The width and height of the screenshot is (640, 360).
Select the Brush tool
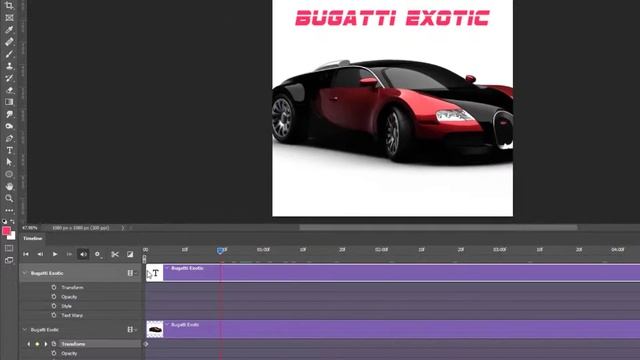click(9, 54)
